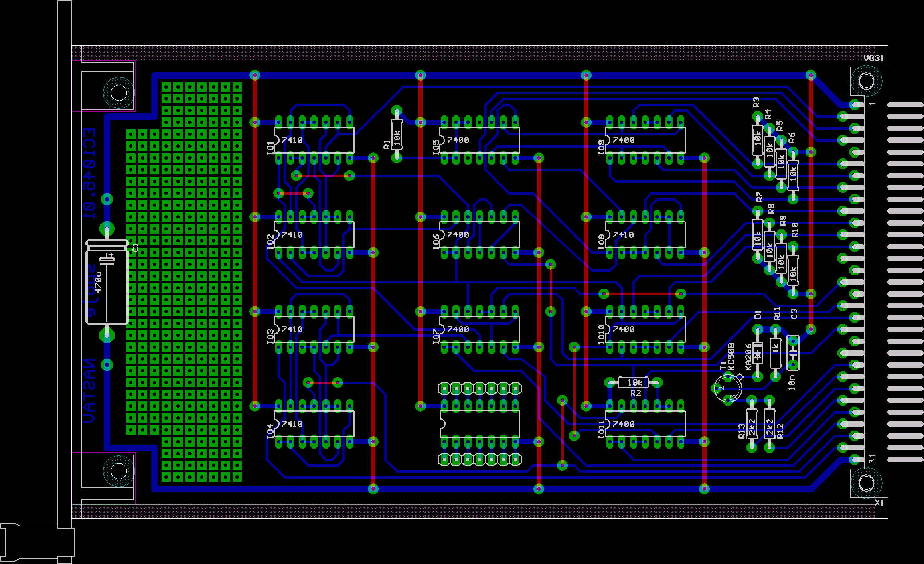Select the VG31 connector label
924x564 pixels.
873,59
